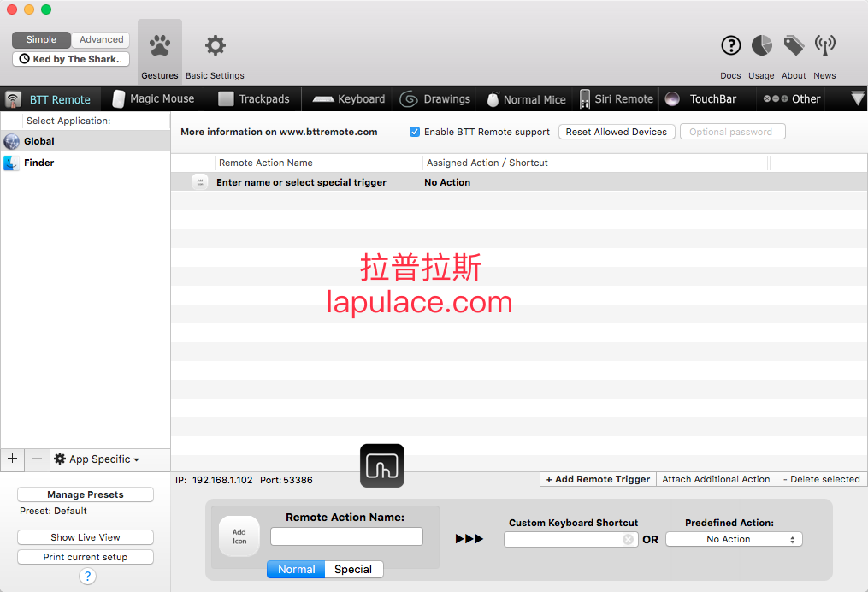The image size is (868, 592).
Task: Switch to the TouchBar tab
Action: (707, 99)
